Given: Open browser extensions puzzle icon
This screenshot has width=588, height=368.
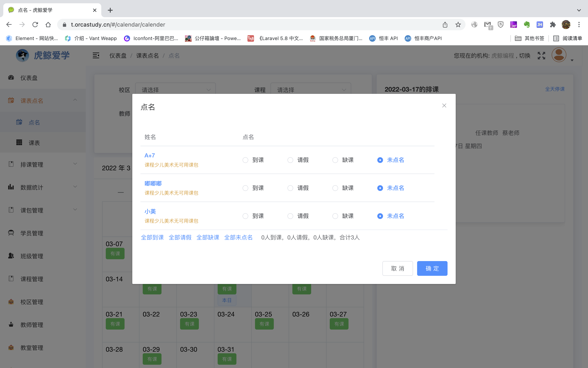Looking at the screenshot, I should coord(553,25).
